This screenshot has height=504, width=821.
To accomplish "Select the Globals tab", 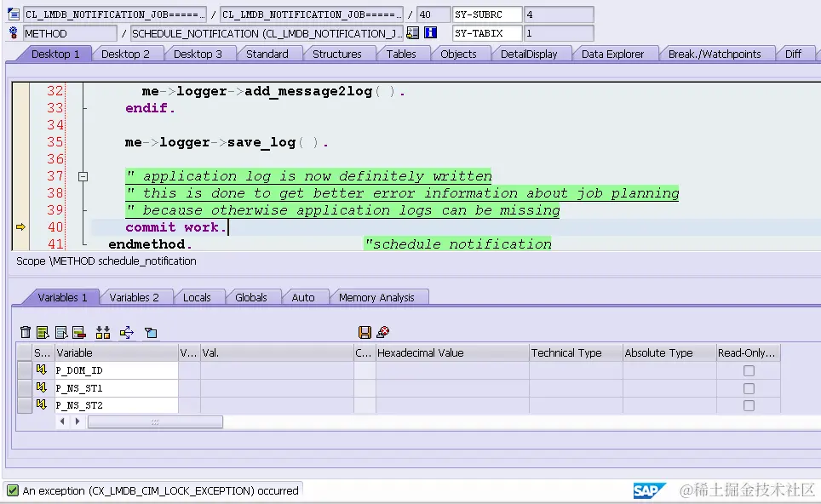I will (250, 297).
